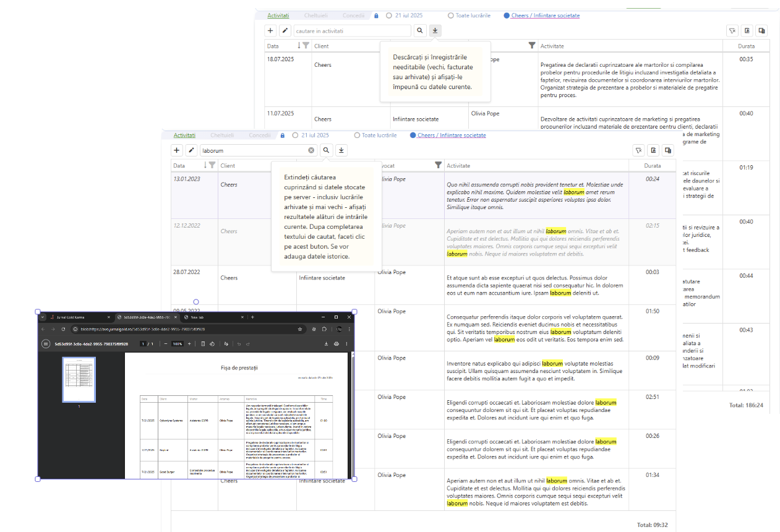Open the 'Cheers / Infiintare societate' link in the lower panel
This screenshot has width=780, height=532.
452,135
